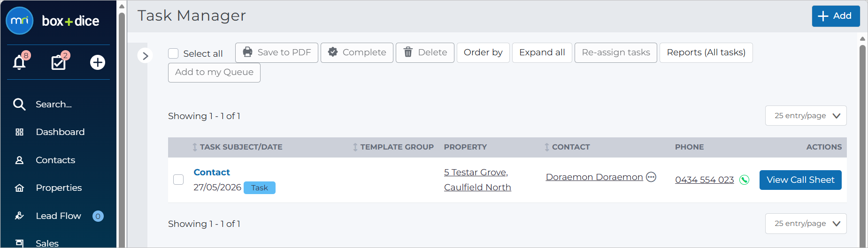Viewport: 868px width, 248px height.
Task: Click the Lead Flow count badge
Action: pyautogui.click(x=98, y=216)
